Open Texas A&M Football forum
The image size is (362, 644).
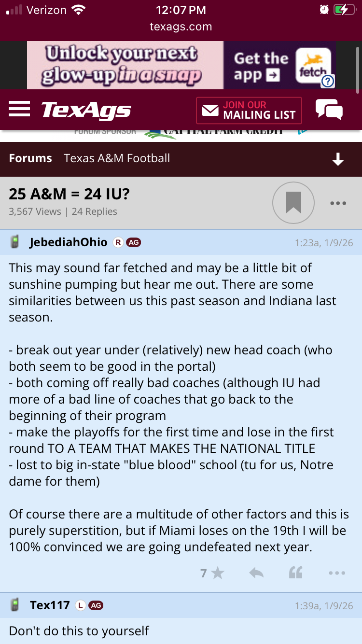(x=117, y=158)
